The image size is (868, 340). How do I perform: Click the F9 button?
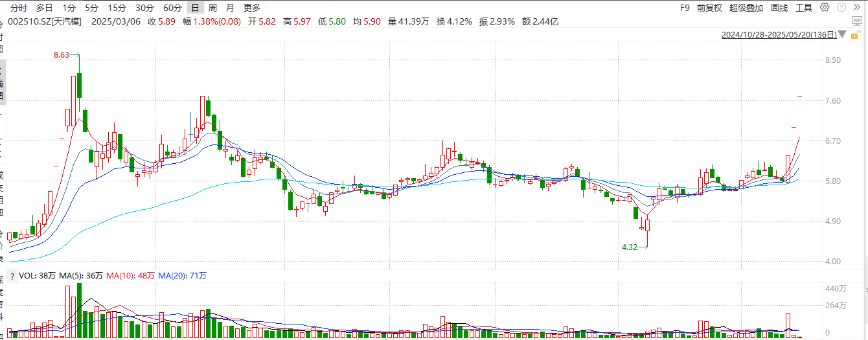[685, 8]
